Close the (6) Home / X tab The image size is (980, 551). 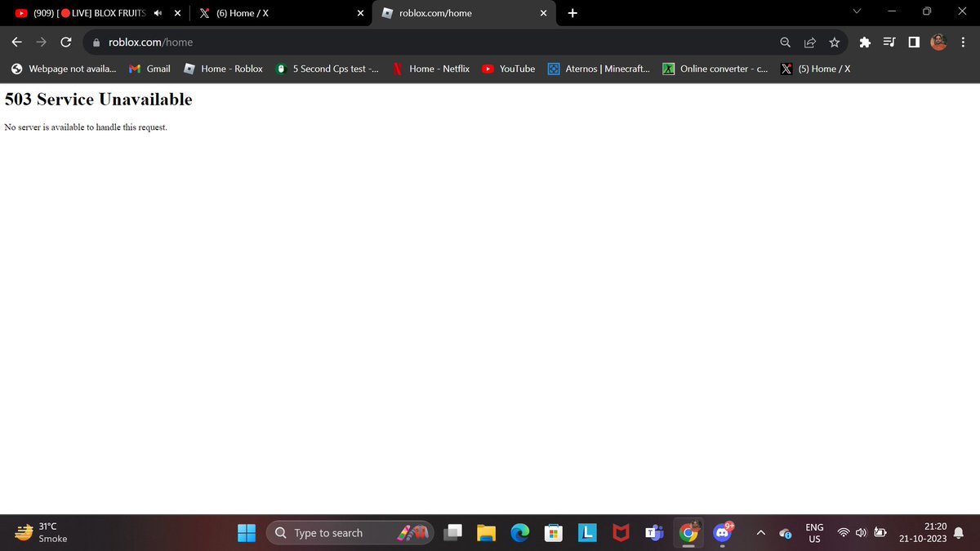point(360,13)
